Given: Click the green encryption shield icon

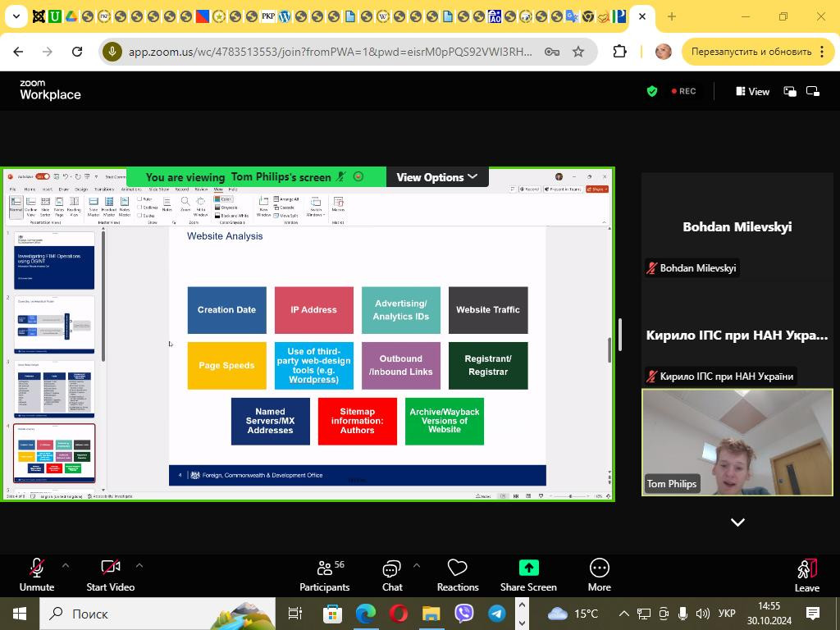Looking at the screenshot, I should click(652, 92).
